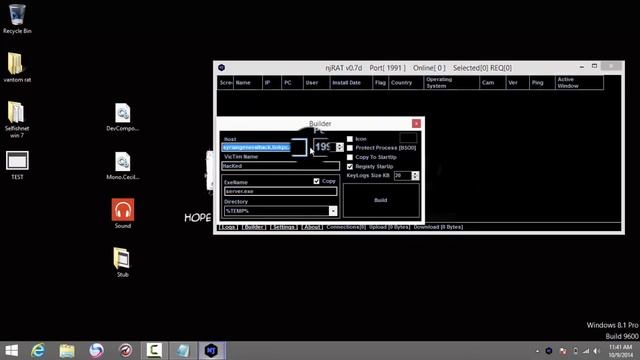The image size is (640, 360).
Task: Uncheck the Copy checkbox beside ExeName
Action: 316,181
